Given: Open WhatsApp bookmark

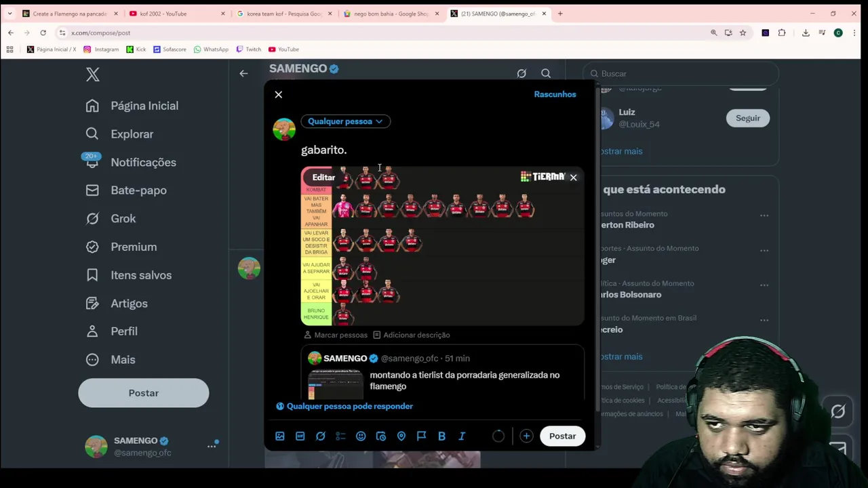Looking at the screenshot, I should (211, 49).
